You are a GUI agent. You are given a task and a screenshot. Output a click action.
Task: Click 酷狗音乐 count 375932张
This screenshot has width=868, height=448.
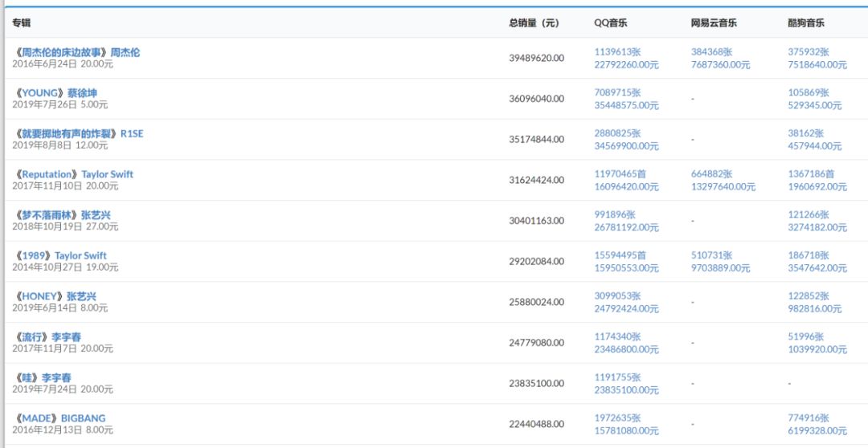click(x=809, y=52)
